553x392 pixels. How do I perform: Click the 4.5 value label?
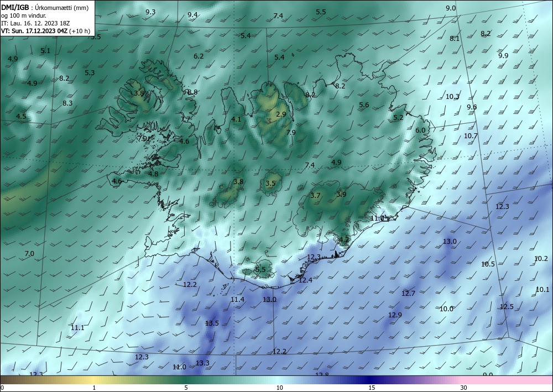tap(21, 116)
